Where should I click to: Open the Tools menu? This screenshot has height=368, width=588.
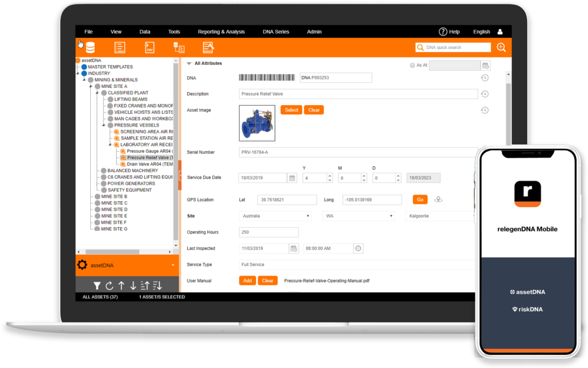coord(174,32)
